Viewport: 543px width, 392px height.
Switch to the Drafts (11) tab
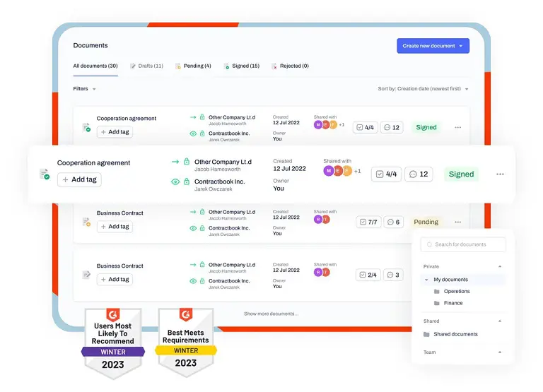[x=146, y=66]
